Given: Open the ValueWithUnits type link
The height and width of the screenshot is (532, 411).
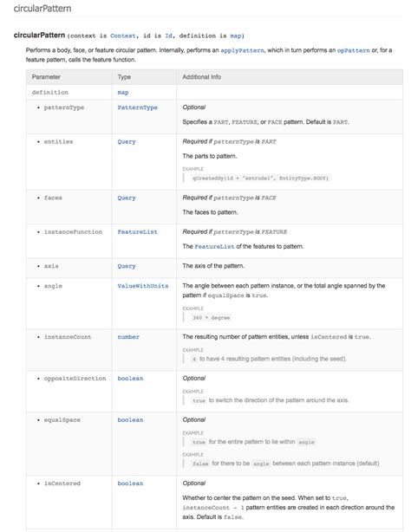Looking at the screenshot, I should pyautogui.click(x=143, y=286).
